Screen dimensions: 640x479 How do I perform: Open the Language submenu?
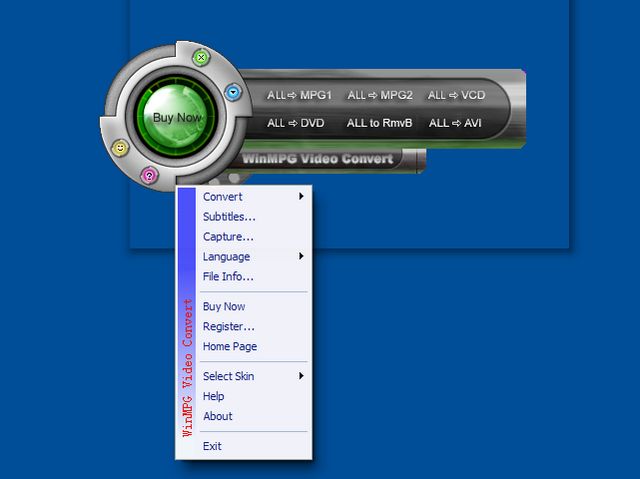253,257
